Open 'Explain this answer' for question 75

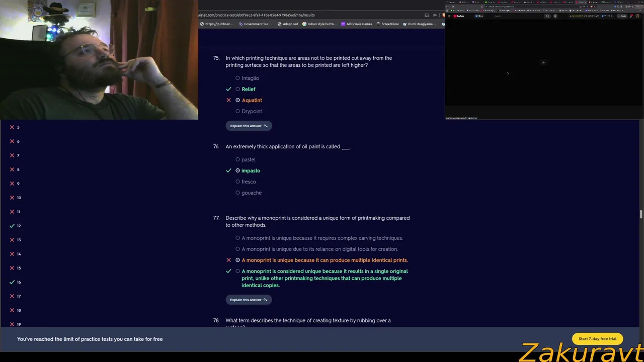tap(249, 126)
